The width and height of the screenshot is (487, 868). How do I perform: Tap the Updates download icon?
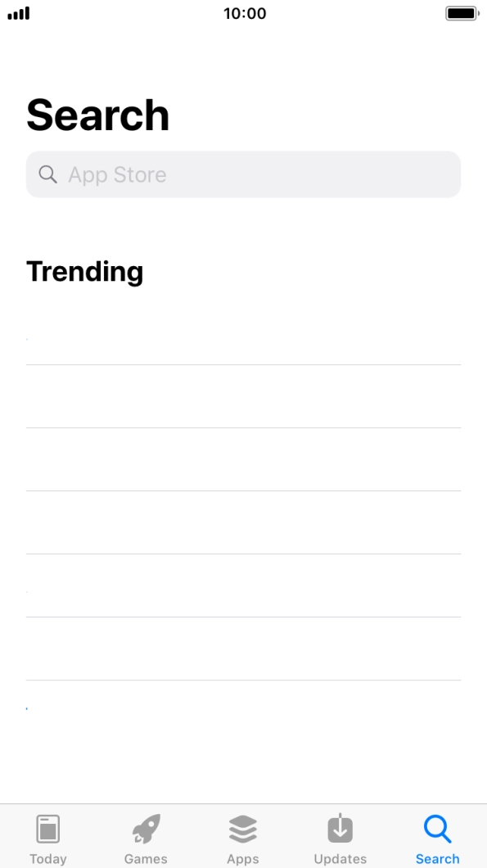(x=340, y=828)
